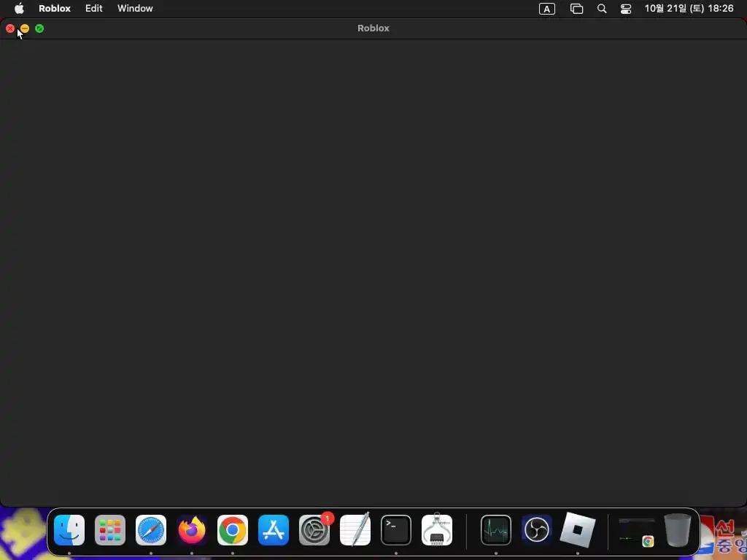This screenshot has height=560, width=747.
Task: Open the Window menu
Action: tap(135, 8)
